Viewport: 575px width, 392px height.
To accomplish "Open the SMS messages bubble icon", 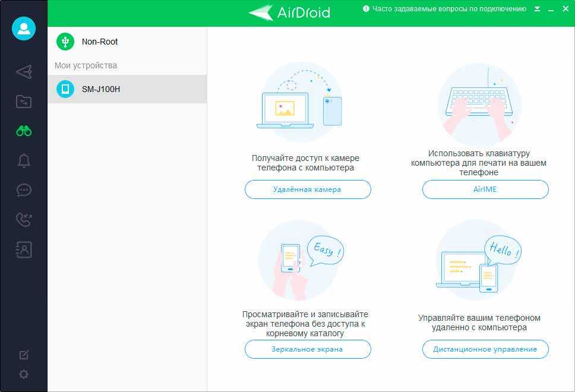I will point(24,190).
